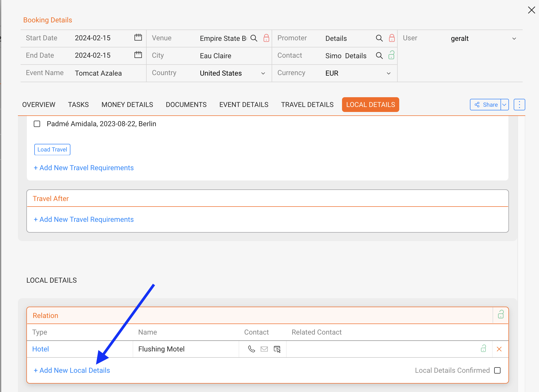
Task: Open the User dropdown showing geralt
Action: pyautogui.click(x=514, y=38)
